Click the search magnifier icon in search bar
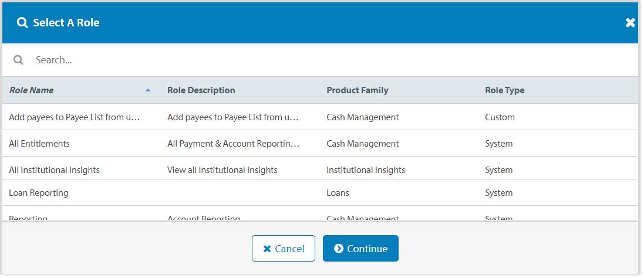This screenshot has width=644, height=278. click(x=18, y=60)
